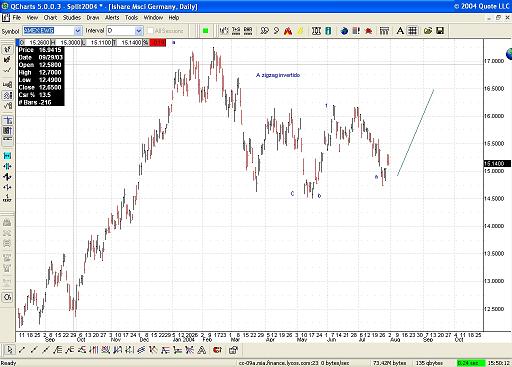
Task: Click the green projected trend line on chart
Action: click(416, 132)
